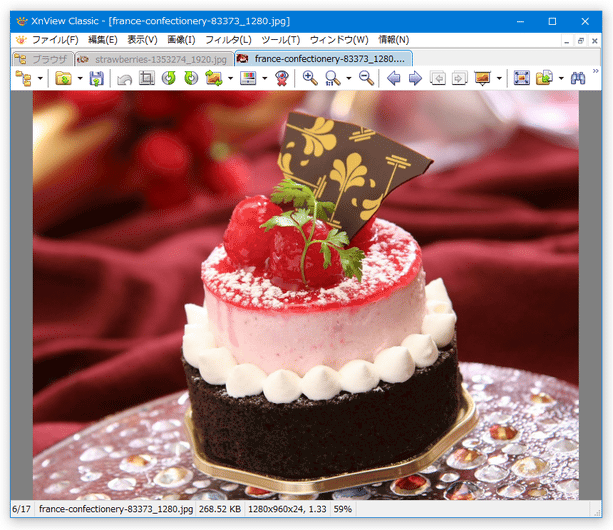Viewport: 613px width, 530px height.
Task: Expand the color adjustment dropdown arrow
Action: 265,79
